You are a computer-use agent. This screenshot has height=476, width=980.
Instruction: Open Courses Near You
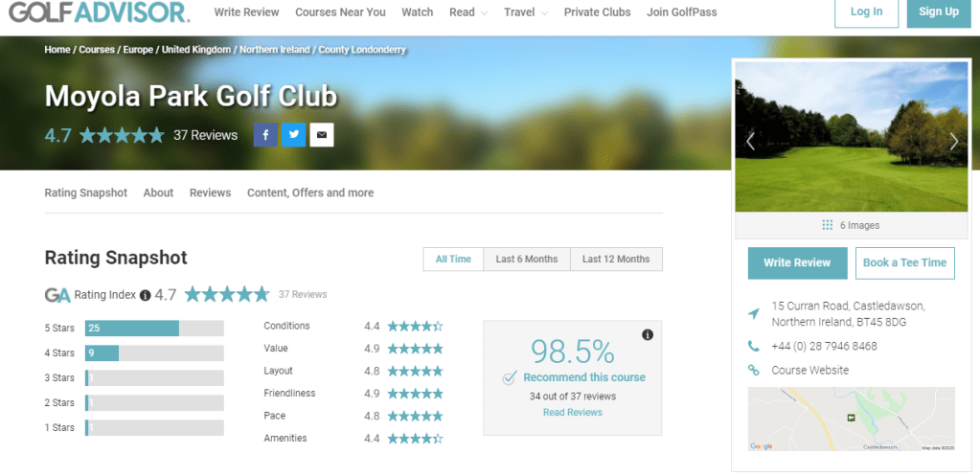click(341, 12)
